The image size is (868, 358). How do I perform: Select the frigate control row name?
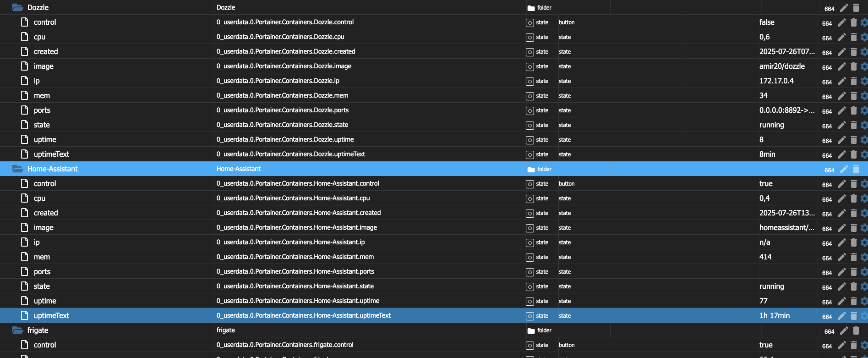tap(45, 345)
